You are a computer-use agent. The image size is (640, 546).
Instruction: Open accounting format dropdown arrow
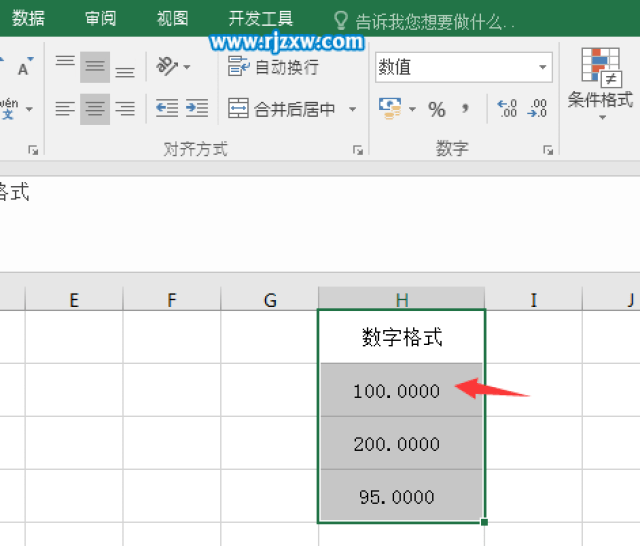pos(412,109)
